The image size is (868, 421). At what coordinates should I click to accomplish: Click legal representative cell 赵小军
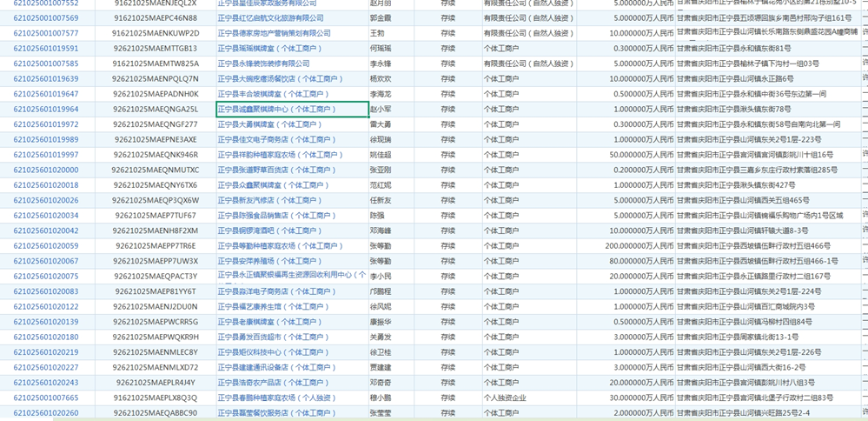(381, 110)
